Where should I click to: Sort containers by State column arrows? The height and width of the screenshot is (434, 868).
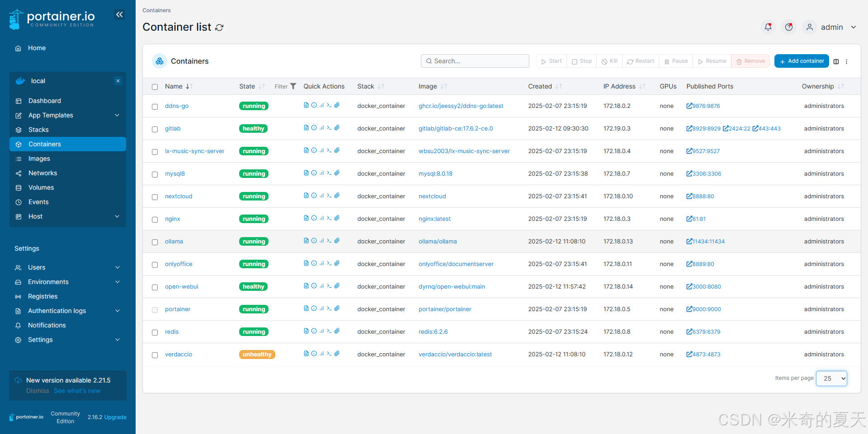pos(262,86)
